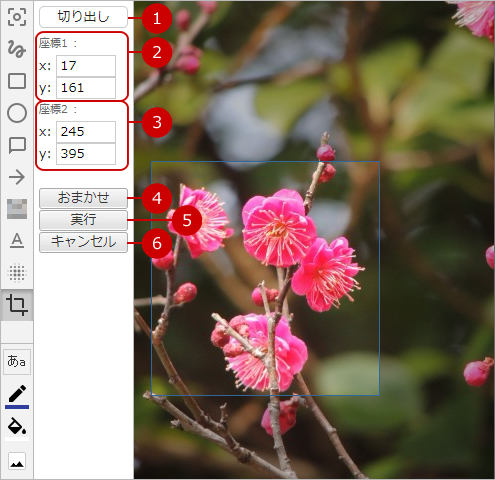
Task: Click the 座標2 y field showing 395
Action: 86,154
